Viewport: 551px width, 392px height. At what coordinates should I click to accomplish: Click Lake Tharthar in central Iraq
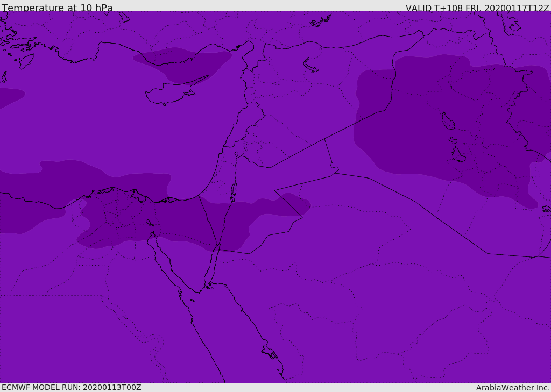(448, 122)
